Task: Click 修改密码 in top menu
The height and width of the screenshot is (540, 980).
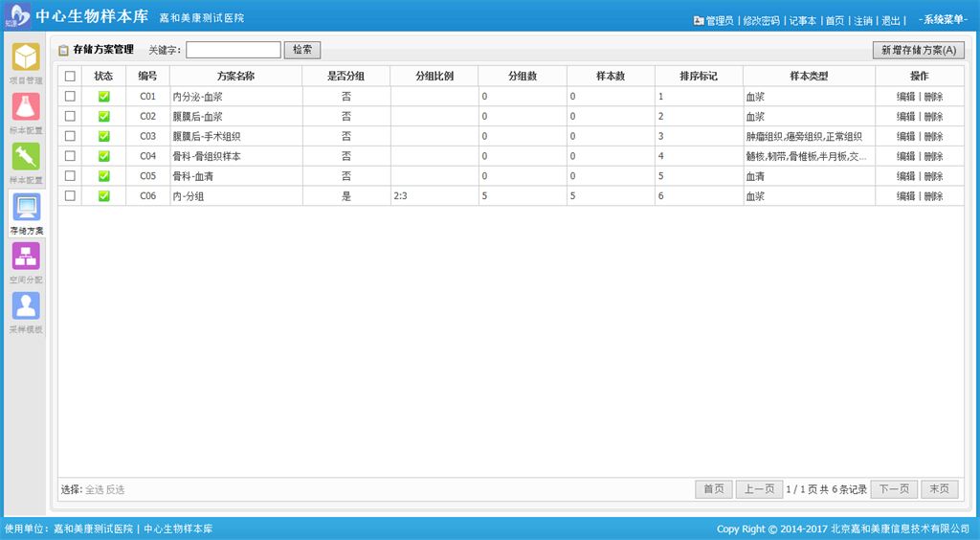Action: tap(761, 20)
